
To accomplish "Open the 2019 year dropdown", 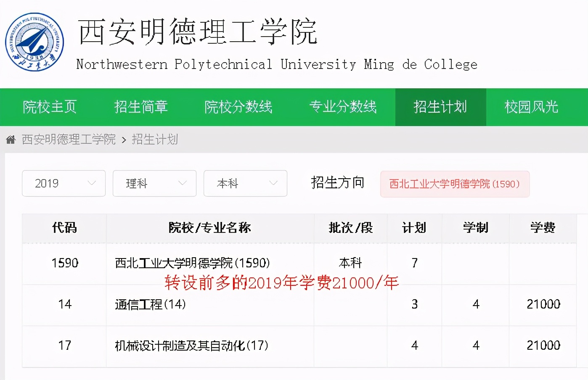I will click(x=64, y=183).
